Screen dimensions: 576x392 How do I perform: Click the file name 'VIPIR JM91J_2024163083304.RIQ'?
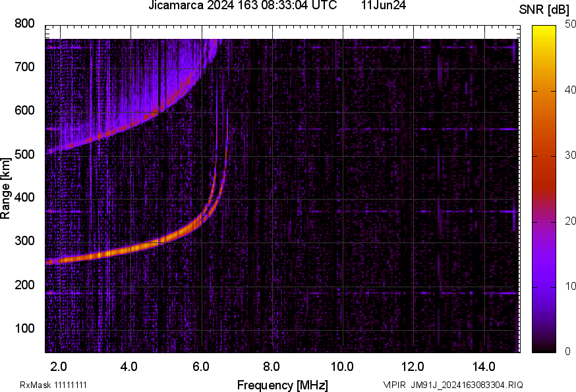pyautogui.click(x=453, y=385)
